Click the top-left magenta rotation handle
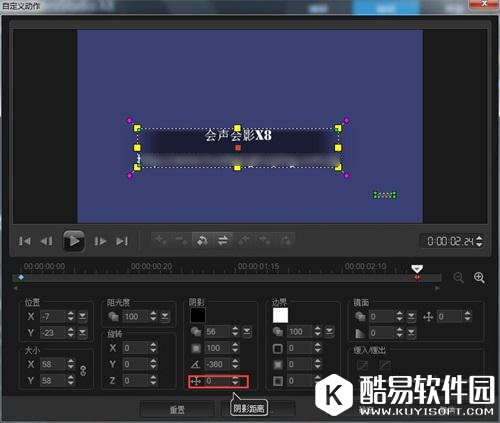Screen dimensions: 500x423 (130, 120)
